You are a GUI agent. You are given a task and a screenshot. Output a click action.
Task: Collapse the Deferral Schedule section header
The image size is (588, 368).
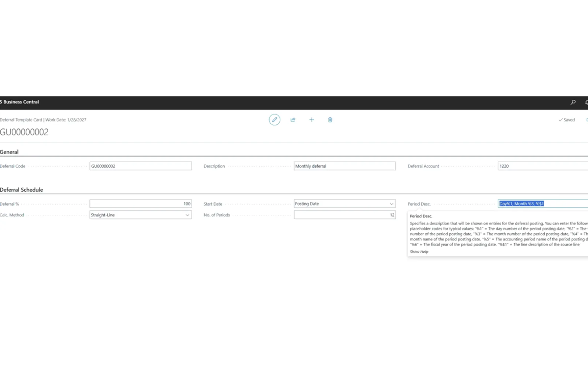[21, 190]
